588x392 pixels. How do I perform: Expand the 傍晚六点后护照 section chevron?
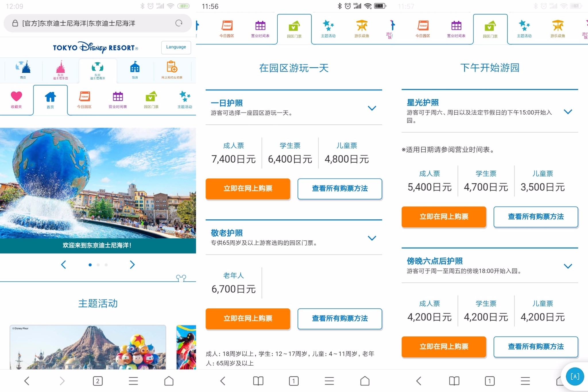click(x=568, y=266)
